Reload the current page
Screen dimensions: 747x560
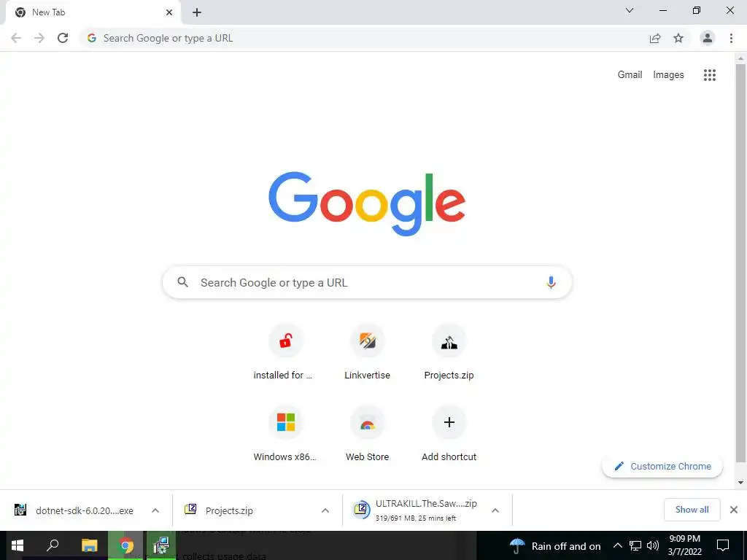[x=63, y=38]
